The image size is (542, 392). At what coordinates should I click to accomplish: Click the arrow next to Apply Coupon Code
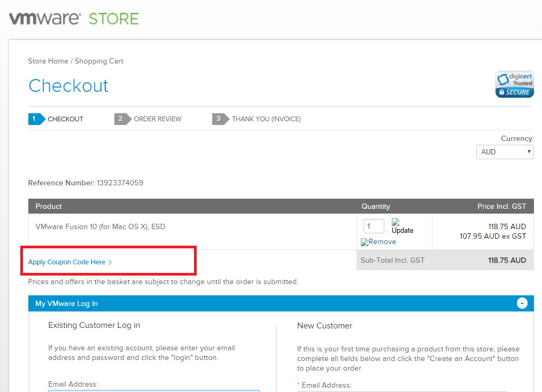(x=110, y=262)
